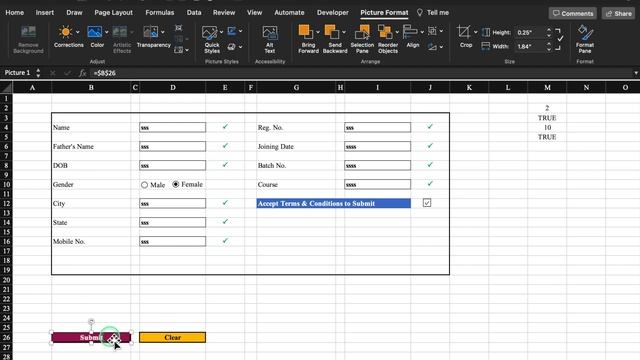Select row 12 header
The image size is (640, 360).
(x=6, y=203)
